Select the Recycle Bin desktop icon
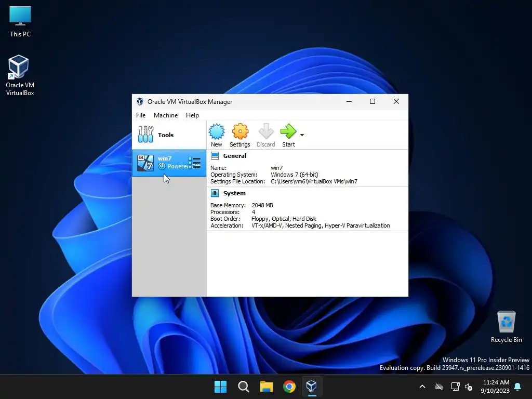 pyautogui.click(x=506, y=326)
